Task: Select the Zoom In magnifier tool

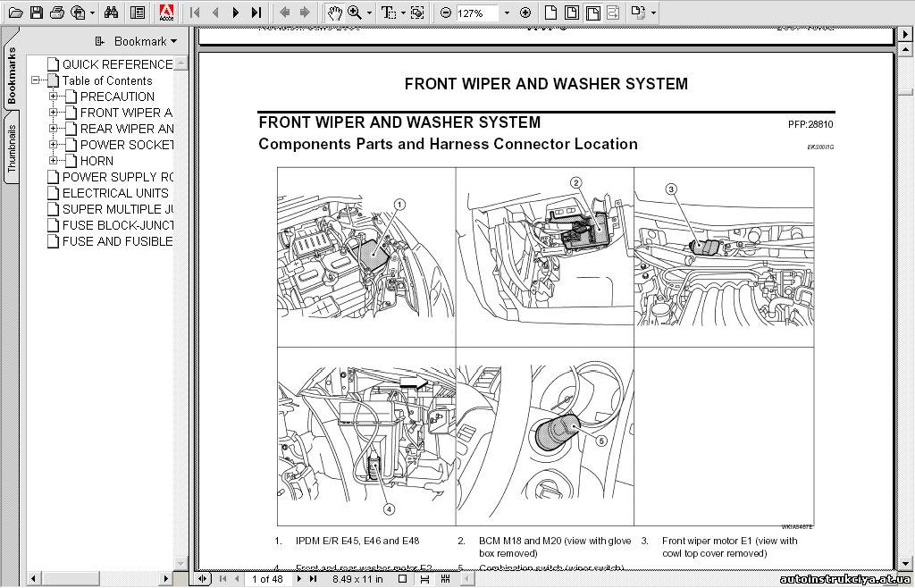Action: 354,13
